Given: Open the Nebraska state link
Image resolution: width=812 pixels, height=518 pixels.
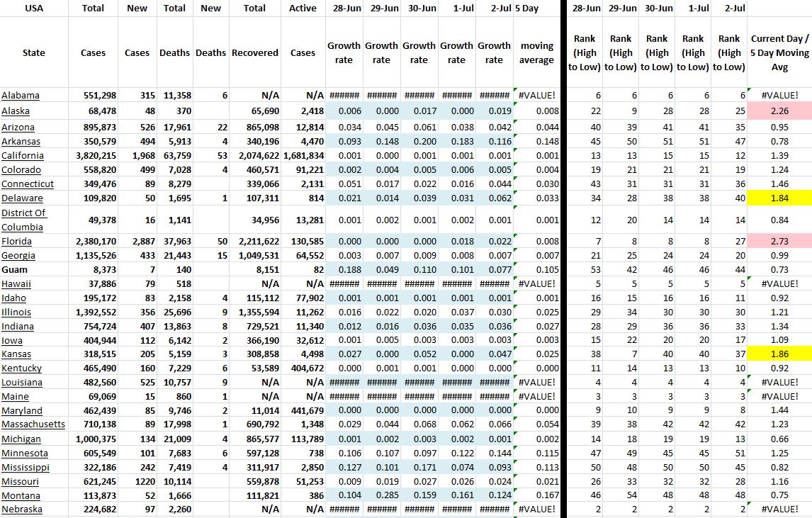Looking at the screenshot, I should point(22,509).
